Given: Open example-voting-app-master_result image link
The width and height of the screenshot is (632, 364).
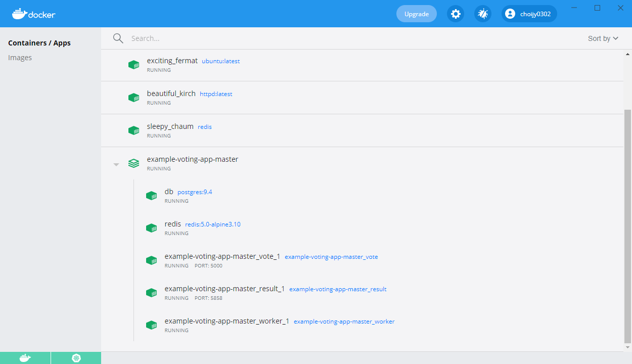Looking at the screenshot, I should (338, 289).
